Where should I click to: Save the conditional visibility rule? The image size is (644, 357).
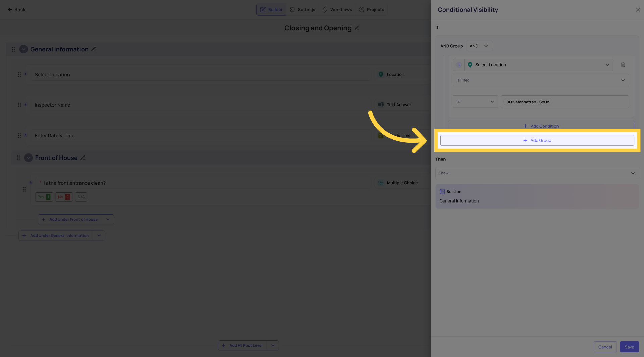pyautogui.click(x=629, y=347)
